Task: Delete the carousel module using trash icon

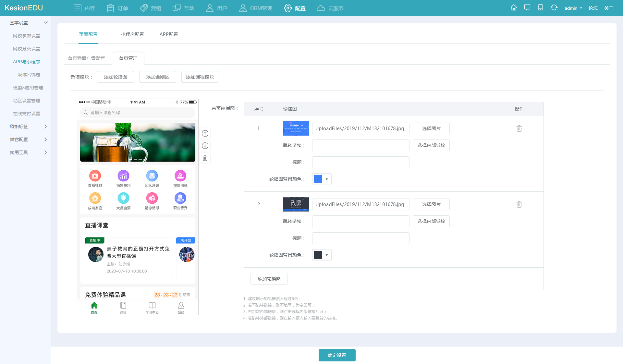Action: 205,158
